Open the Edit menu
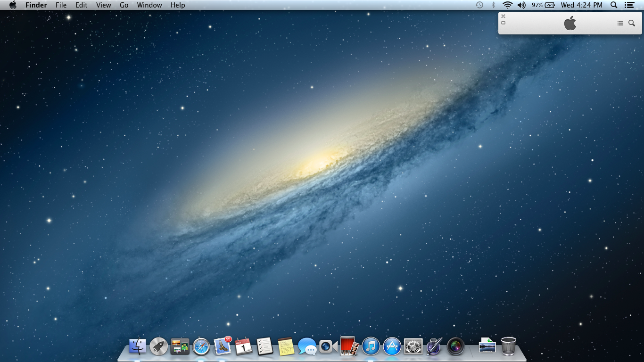The image size is (644, 362). pyautogui.click(x=82, y=5)
